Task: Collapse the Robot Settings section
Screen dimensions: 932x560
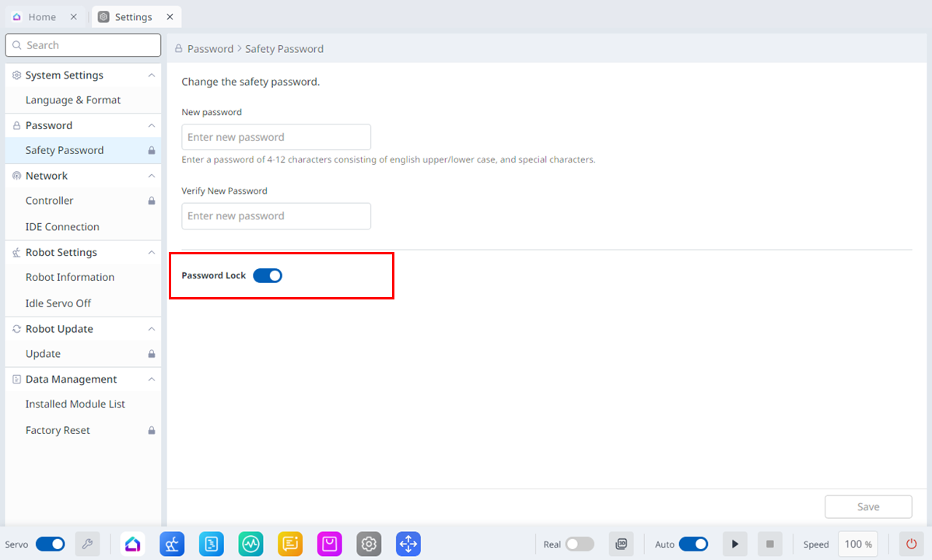Action: tap(152, 253)
